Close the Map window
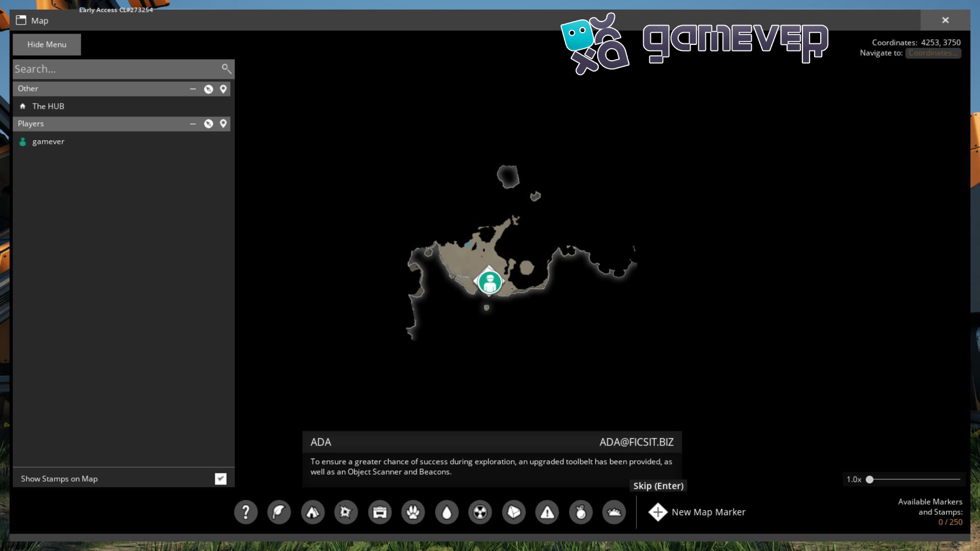 coord(945,20)
